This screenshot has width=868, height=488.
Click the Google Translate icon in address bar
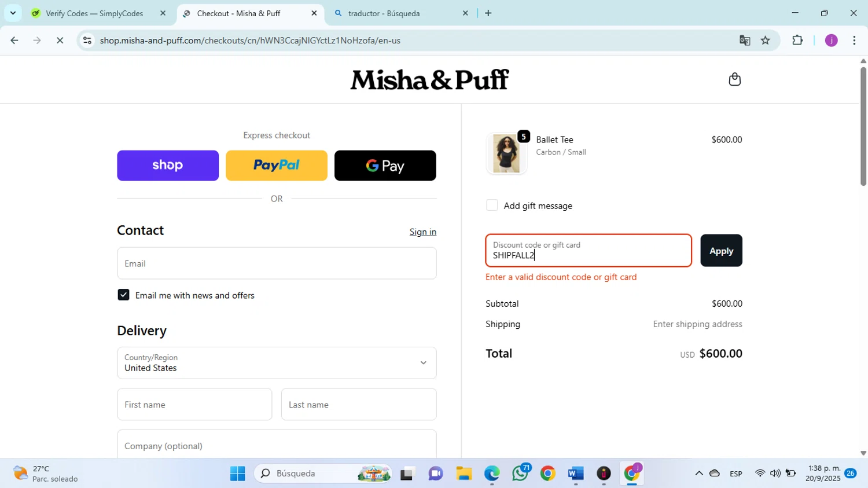coord(745,41)
